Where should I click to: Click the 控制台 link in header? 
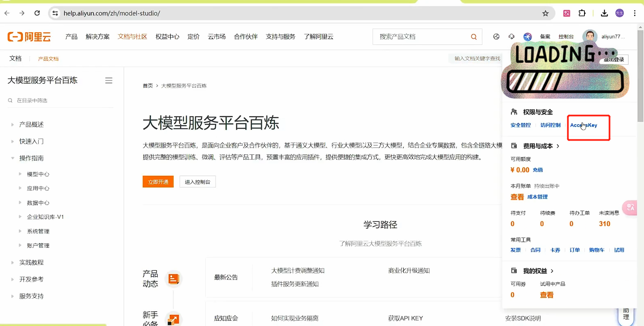pos(566,37)
